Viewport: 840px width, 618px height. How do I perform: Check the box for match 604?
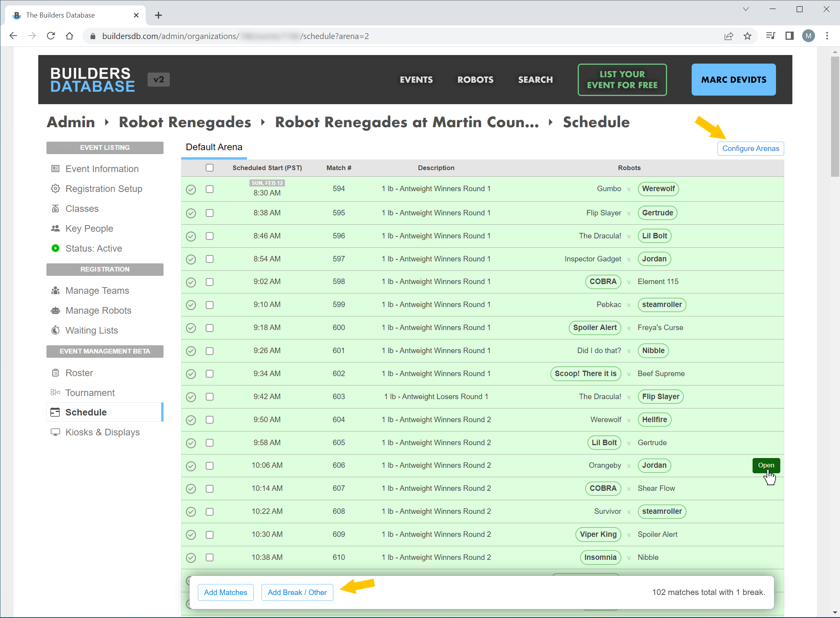pos(210,420)
